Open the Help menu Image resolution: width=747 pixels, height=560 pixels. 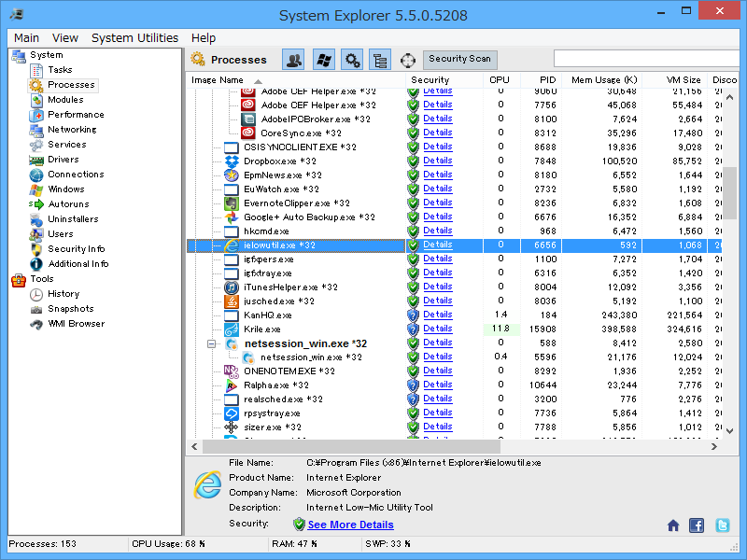204,38
